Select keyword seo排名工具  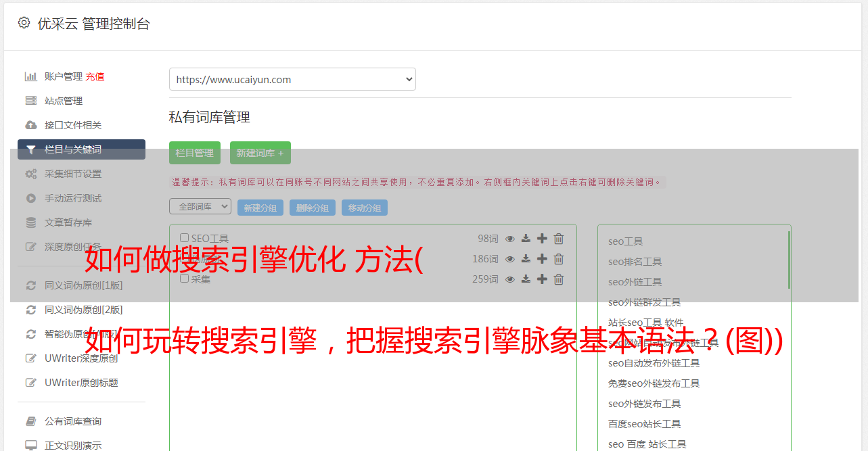[635, 262]
